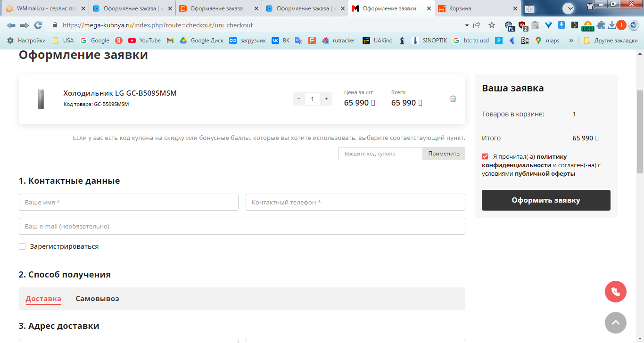Open the rutracker bookmark

click(x=339, y=41)
